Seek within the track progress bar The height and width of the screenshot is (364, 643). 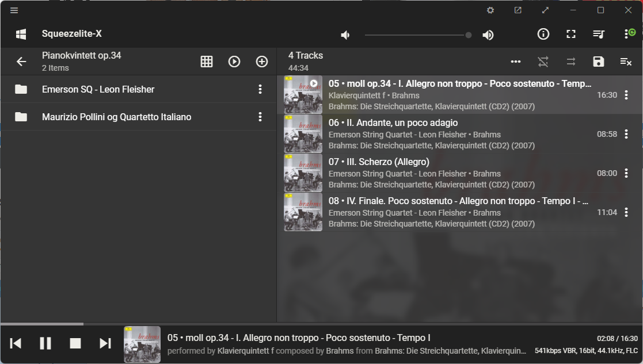321,324
